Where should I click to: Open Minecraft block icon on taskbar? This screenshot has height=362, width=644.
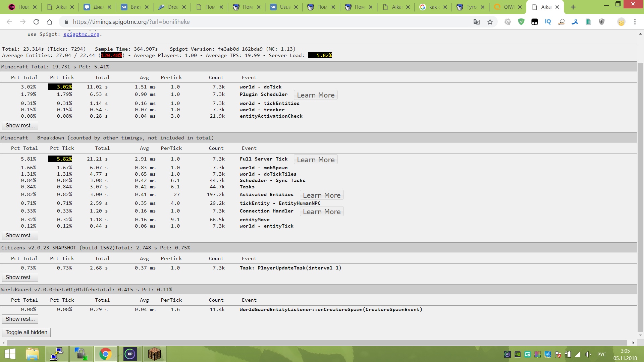(154, 354)
